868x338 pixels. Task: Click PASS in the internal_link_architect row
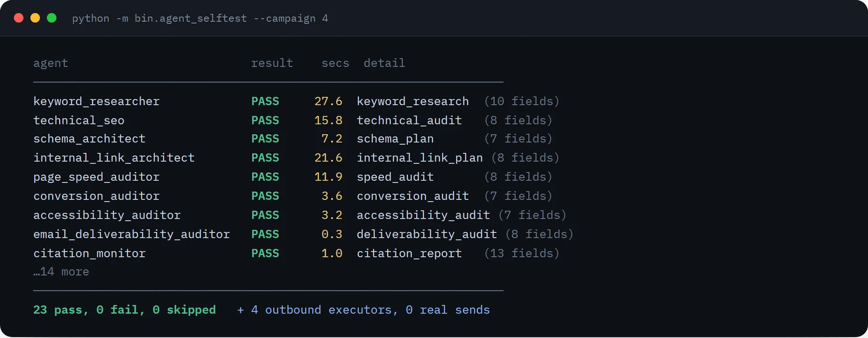click(265, 158)
